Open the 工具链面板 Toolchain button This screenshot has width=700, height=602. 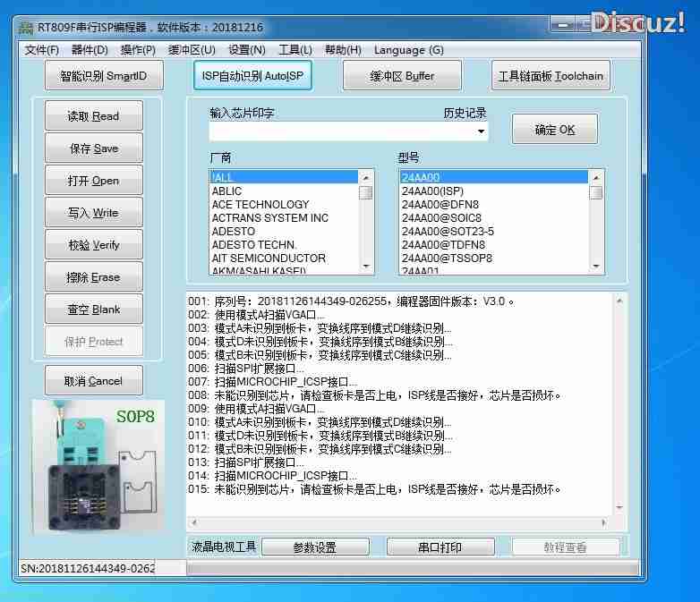551,76
